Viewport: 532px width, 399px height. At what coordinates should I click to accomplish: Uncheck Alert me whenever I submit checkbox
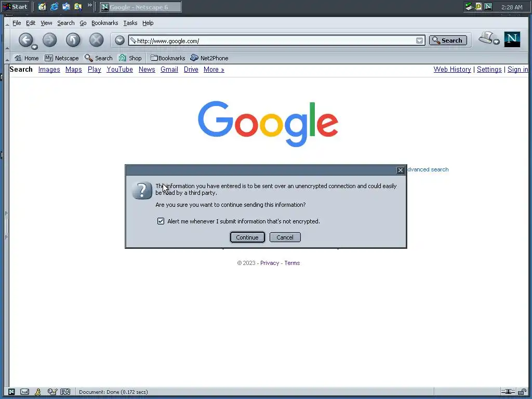[161, 221]
